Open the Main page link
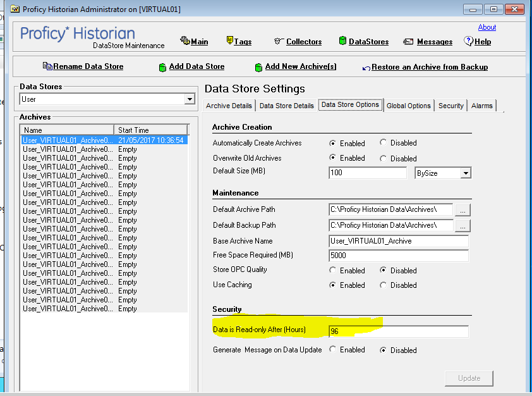Screen dimensions: 532x396 click(200, 42)
